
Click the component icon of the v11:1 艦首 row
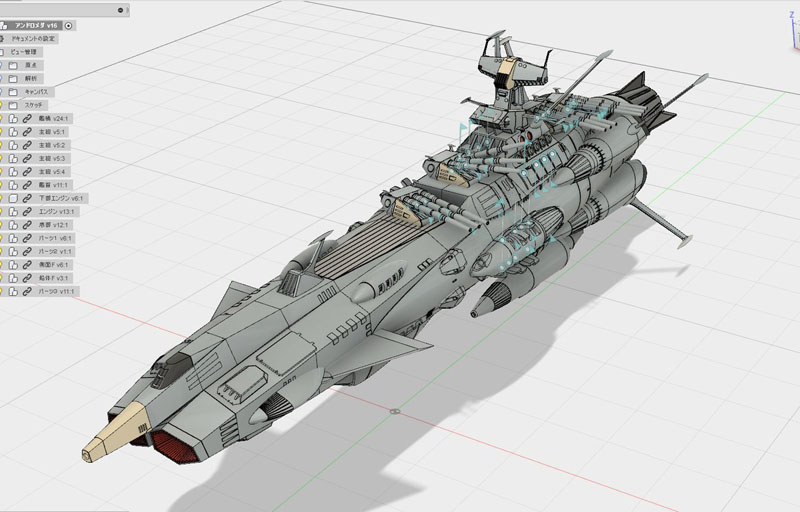[x=14, y=185]
